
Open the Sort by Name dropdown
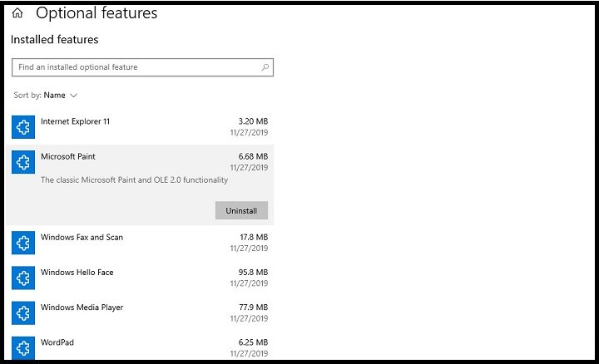(x=46, y=96)
